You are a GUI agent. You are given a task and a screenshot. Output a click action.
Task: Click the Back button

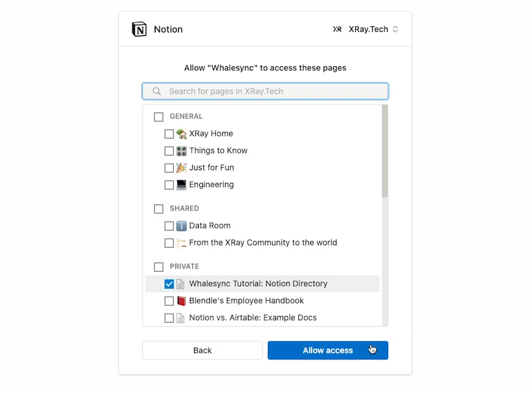click(202, 350)
